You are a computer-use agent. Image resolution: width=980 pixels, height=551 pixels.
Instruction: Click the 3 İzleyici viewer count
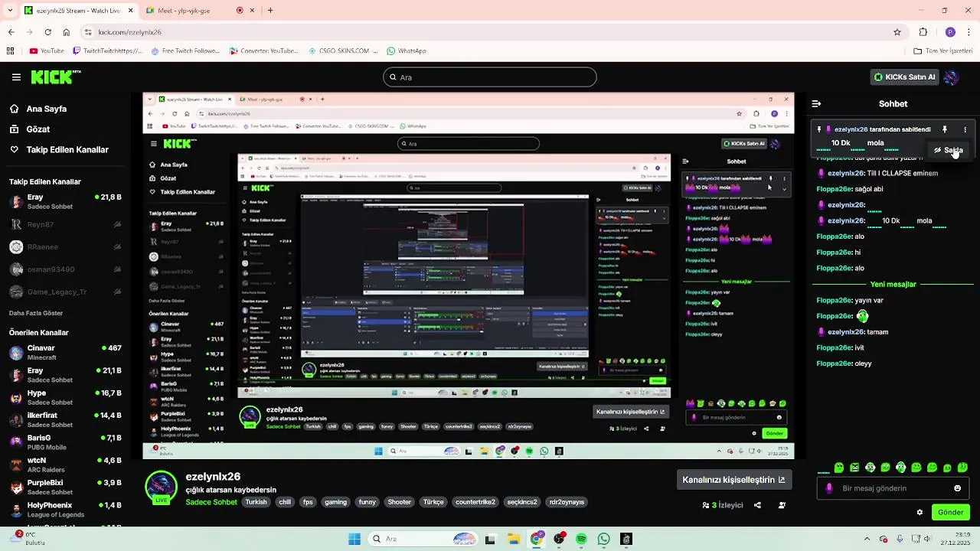tap(723, 505)
